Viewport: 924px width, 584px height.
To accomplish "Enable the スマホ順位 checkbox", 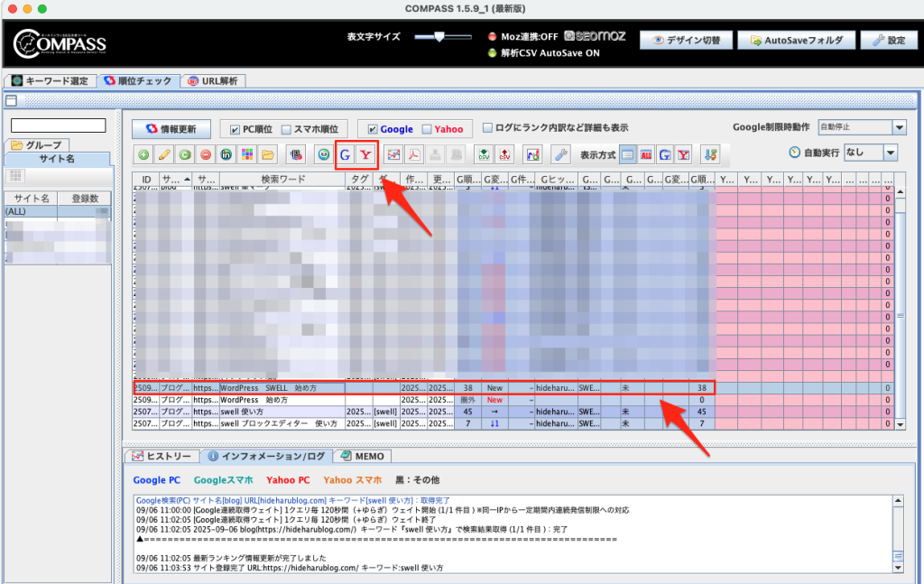I will [286, 129].
